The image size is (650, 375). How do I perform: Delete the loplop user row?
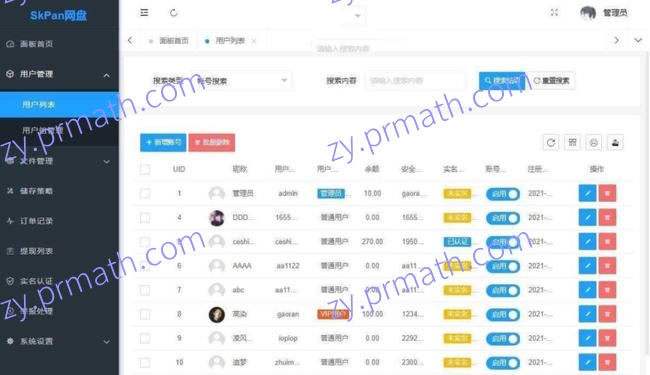(x=607, y=338)
